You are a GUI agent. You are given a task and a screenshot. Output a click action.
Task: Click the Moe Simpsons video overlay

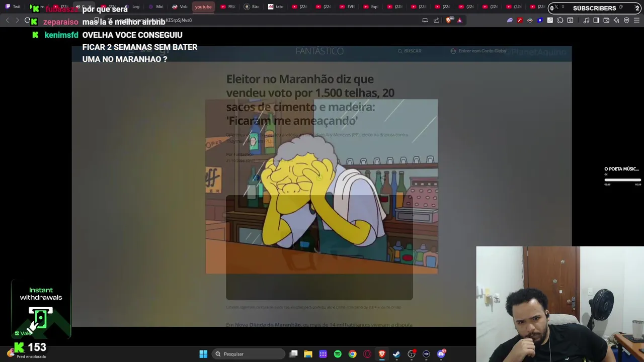(321, 187)
